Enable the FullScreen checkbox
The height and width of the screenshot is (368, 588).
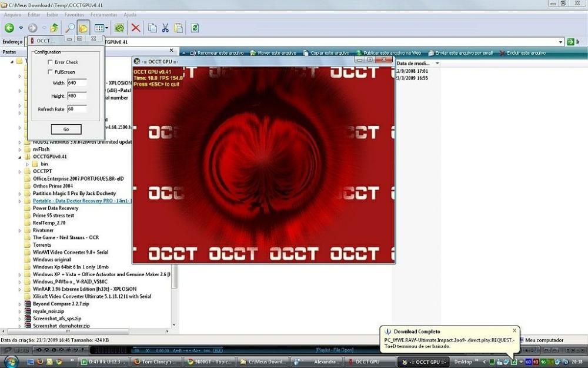(50, 72)
